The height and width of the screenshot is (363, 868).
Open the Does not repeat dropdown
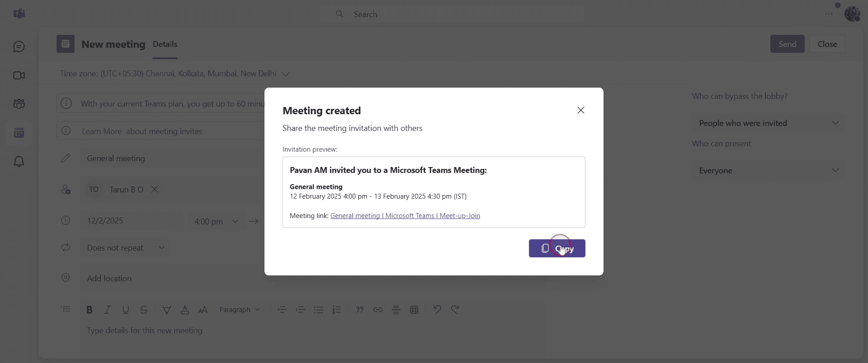coord(125,248)
